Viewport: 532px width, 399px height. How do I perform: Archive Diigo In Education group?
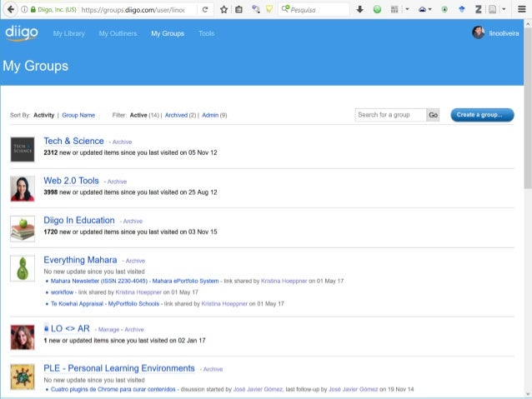(x=133, y=222)
